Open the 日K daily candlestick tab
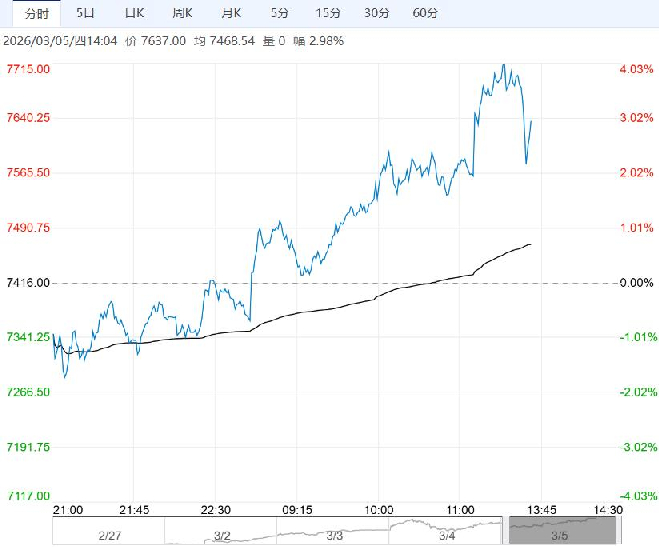Image resolution: width=659 pixels, height=547 pixels. [x=134, y=13]
